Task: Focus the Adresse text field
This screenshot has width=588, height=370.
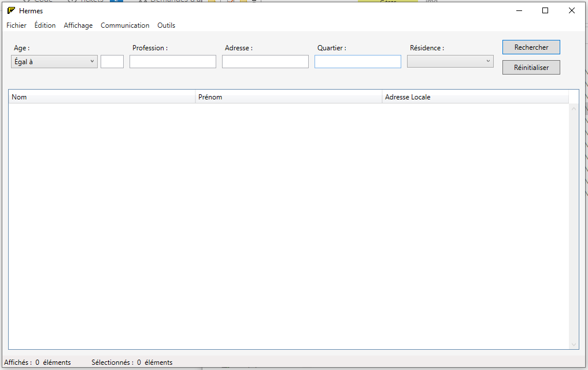Action: click(x=265, y=61)
